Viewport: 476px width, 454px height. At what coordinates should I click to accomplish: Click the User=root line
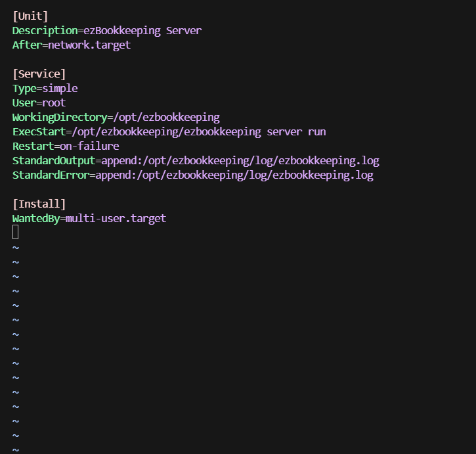[x=39, y=102]
